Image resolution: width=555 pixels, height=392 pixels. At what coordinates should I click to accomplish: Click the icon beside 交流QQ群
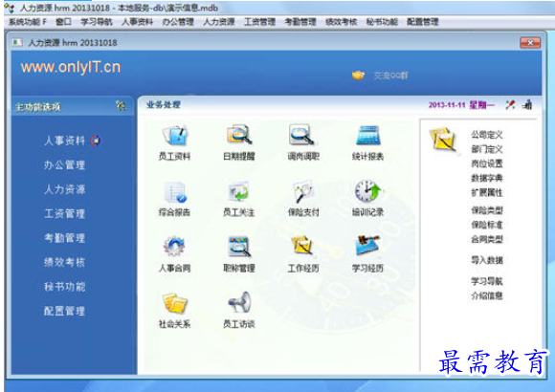point(358,76)
